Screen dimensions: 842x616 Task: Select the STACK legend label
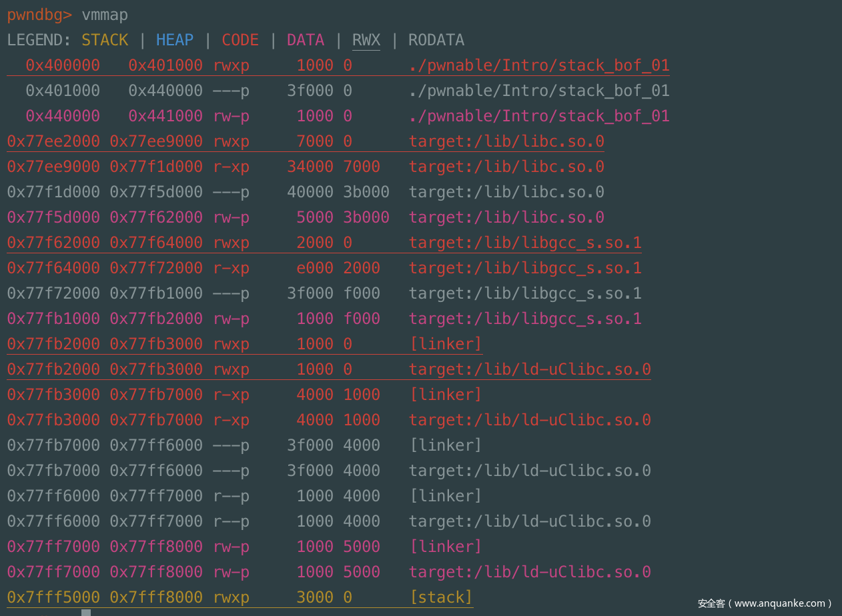105,40
